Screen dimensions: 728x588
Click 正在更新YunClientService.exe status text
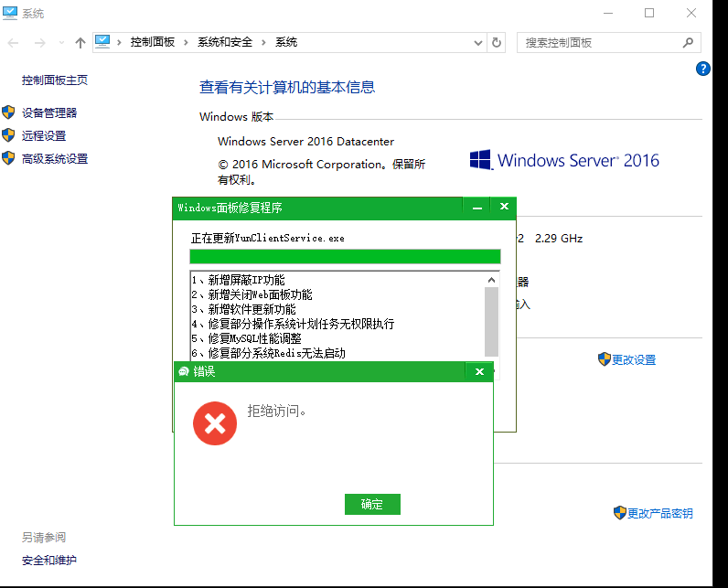click(x=267, y=238)
